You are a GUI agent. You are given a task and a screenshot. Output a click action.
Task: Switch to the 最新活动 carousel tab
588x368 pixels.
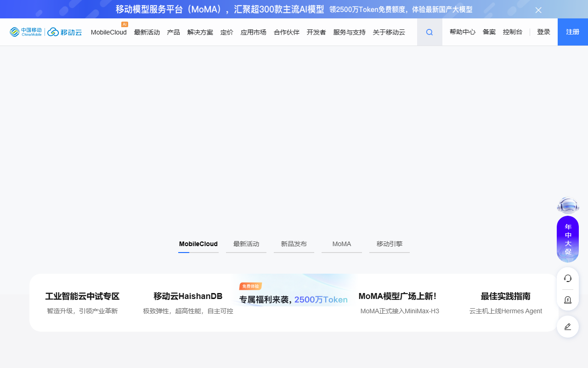coord(246,244)
